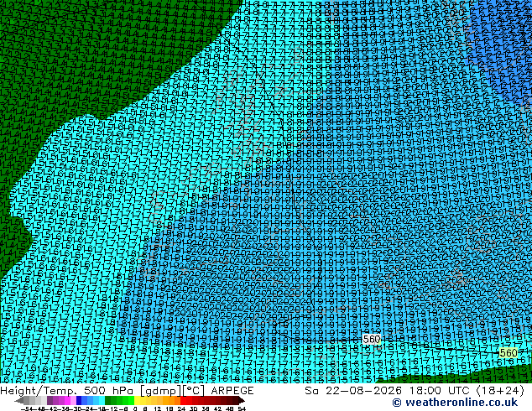Click the '-54' value under the colour scale
This screenshot has height=411, width=532.
(x=27, y=408)
